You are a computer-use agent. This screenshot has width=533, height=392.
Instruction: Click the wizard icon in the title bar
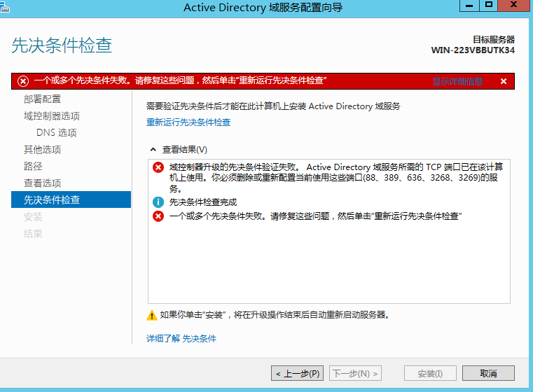point(5,7)
